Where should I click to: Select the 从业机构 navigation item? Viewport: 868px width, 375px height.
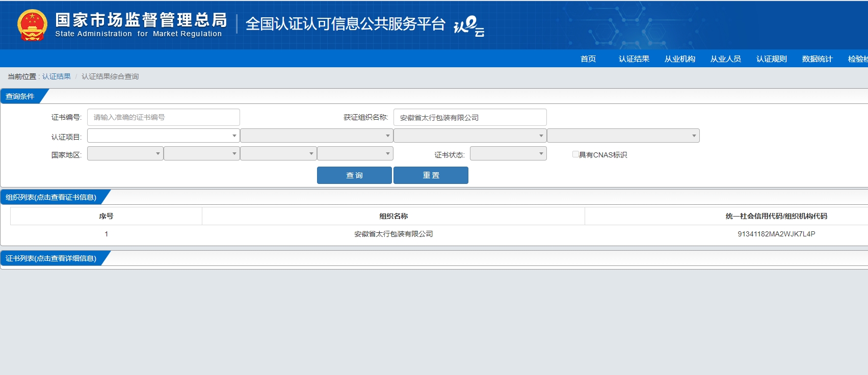tap(680, 59)
